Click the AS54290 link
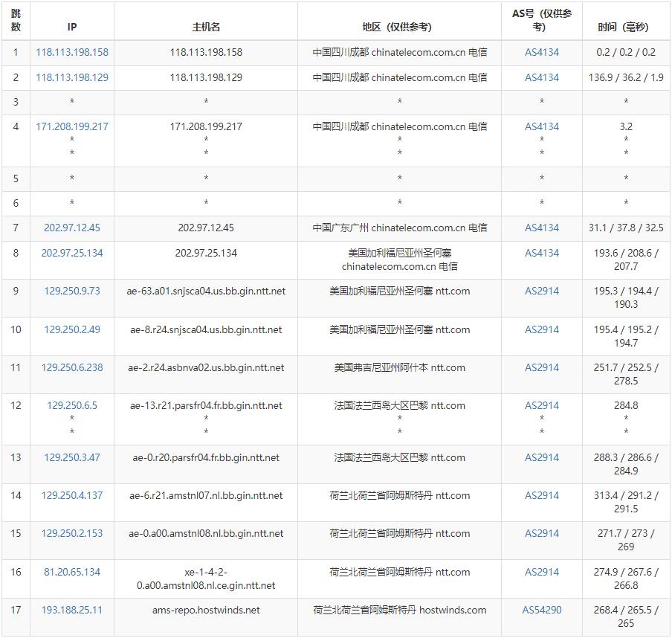672x641 pixels. pos(542,610)
